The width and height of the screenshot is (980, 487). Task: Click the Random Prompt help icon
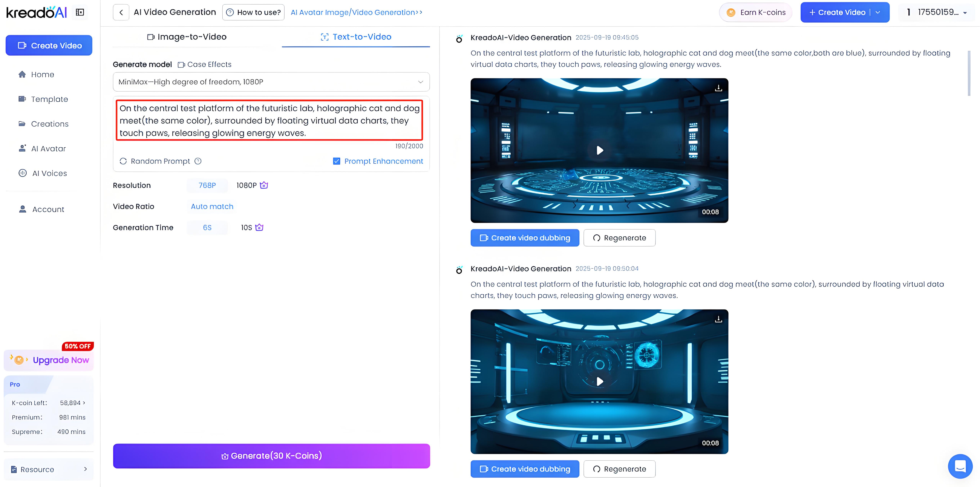point(198,161)
